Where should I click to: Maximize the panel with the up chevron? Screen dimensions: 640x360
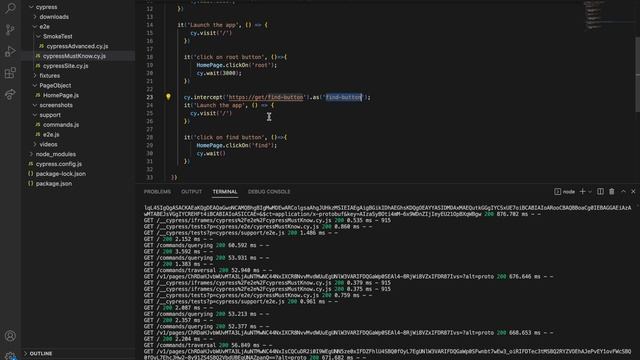[623, 191]
